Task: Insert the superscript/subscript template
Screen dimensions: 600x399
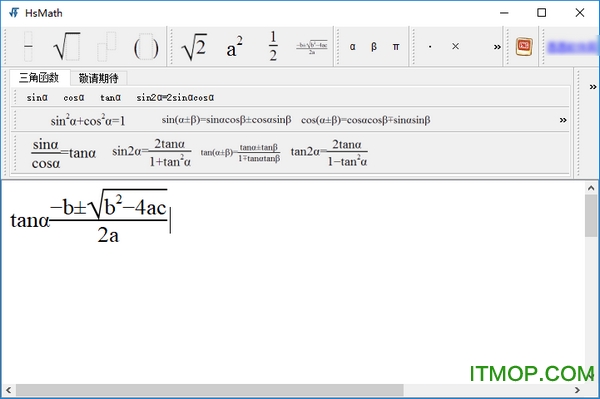Action: point(106,47)
